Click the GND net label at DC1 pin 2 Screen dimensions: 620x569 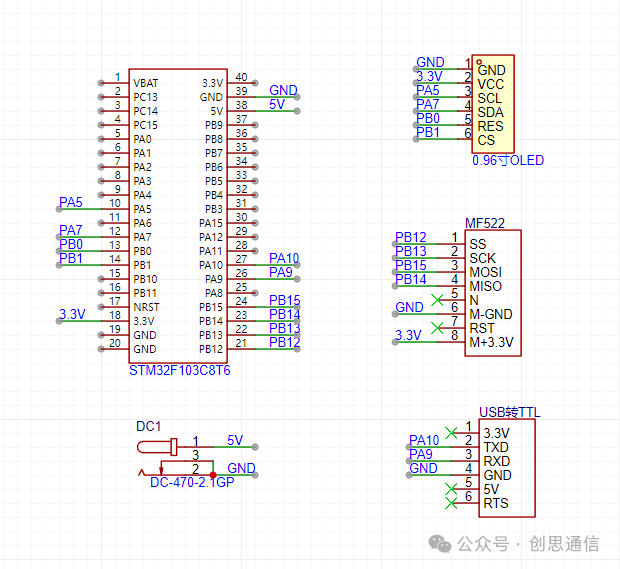(x=241, y=468)
